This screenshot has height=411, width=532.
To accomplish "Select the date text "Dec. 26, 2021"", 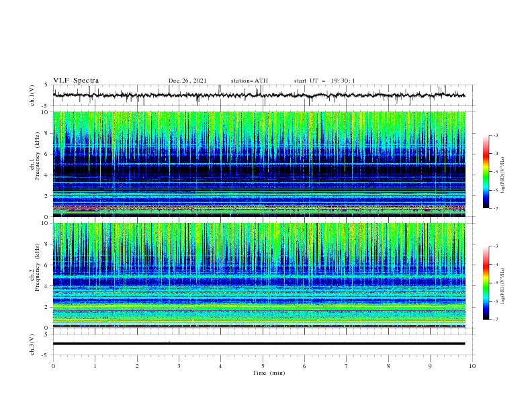I will tap(187, 81).
